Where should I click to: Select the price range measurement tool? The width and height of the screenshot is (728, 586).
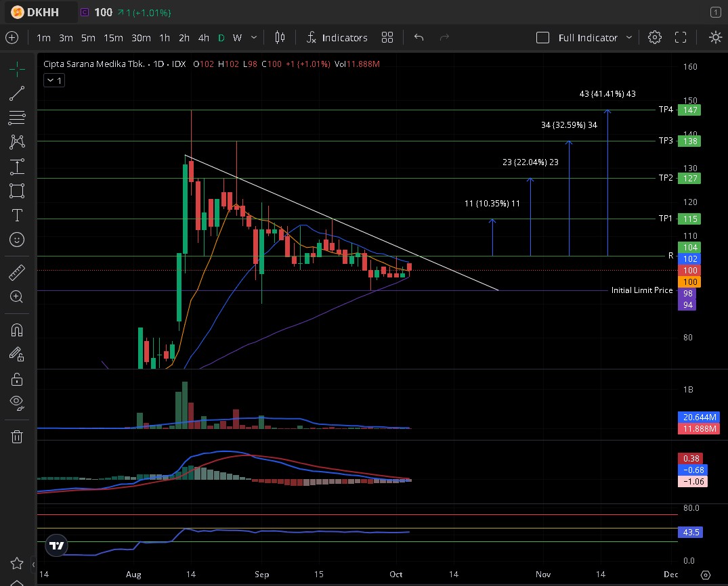click(17, 166)
